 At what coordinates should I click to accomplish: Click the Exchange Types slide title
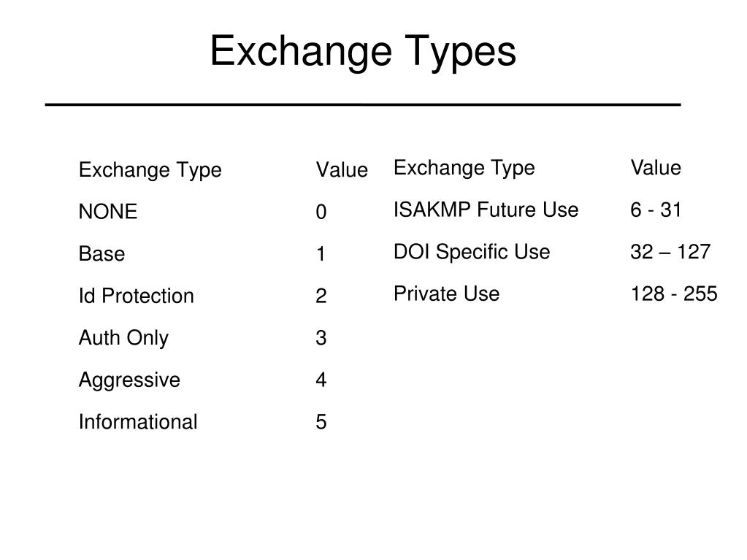pyautogui.click(x=363, y=52)
